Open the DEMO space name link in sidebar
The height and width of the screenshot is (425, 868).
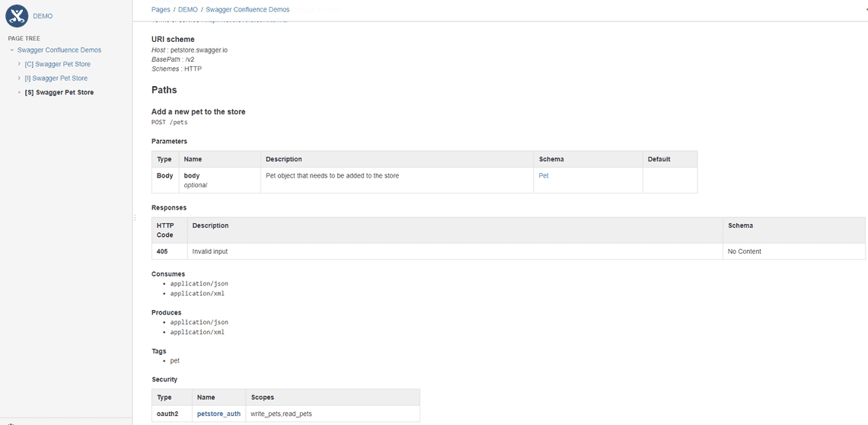(x=43, y=16)
